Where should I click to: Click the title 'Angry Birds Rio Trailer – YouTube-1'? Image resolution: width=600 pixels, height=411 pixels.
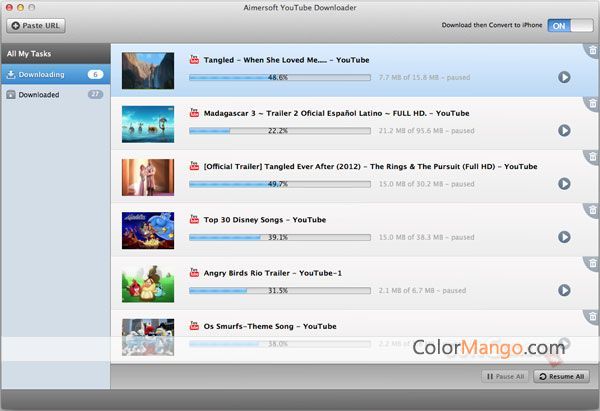(273, 273)
